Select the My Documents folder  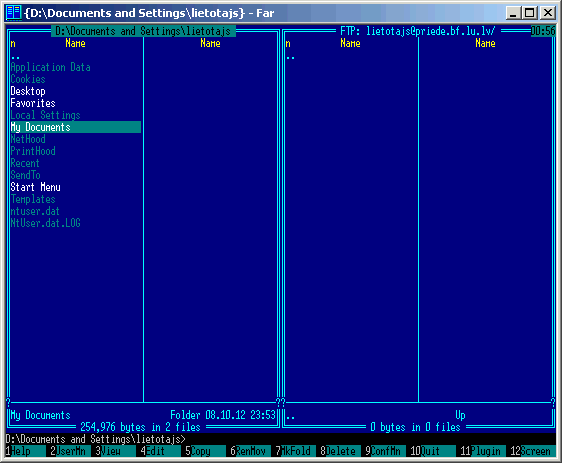[x=76, y=127]
